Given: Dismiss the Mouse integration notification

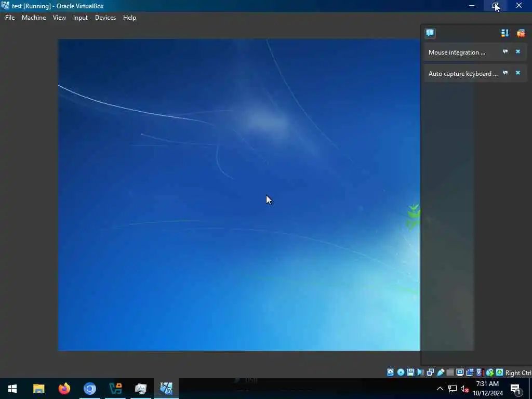Looking at the screenshot, I should [518, 51].
